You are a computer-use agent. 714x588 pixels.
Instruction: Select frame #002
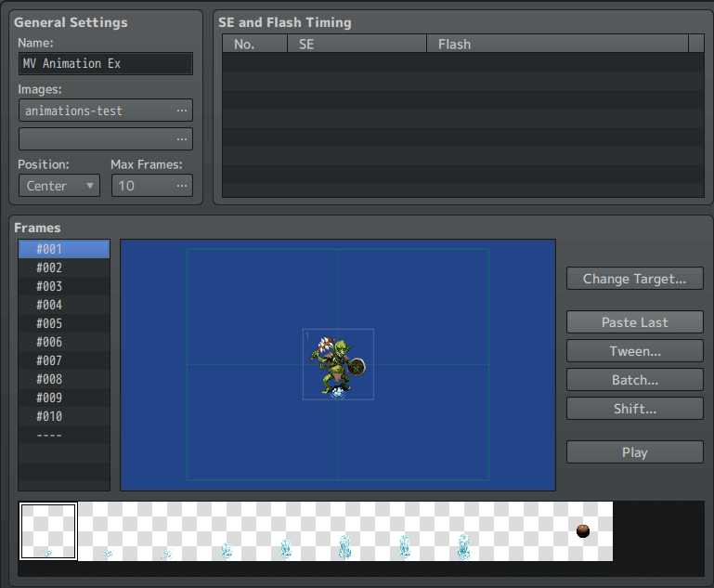[x=64, y=268]
